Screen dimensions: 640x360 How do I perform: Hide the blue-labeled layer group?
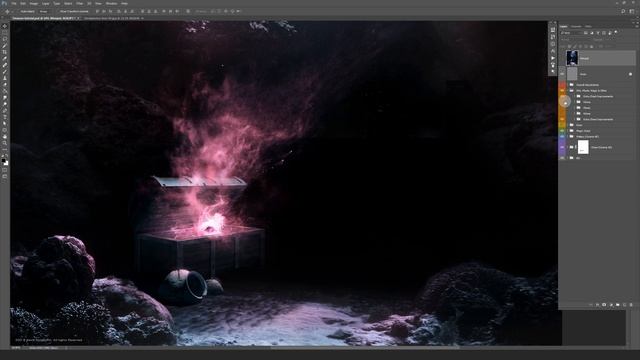[562, 136]
